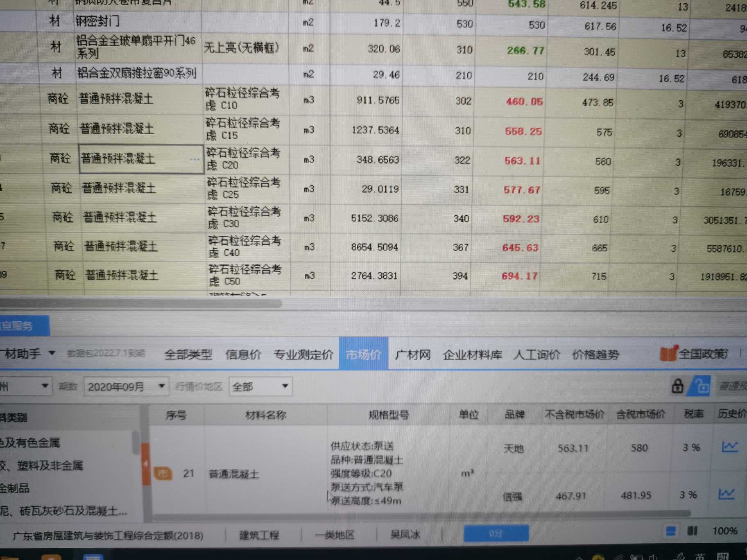Viewport: 747px width, 560px height.
Task: Select the side-by-side layout icon in status bar
Action: click(x=692, y=531)
